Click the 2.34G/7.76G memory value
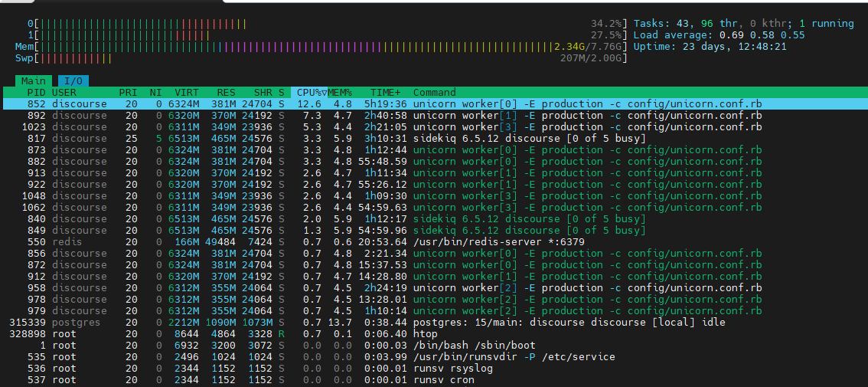This screenshot has height=387, width=868. [x=589, y=47]
